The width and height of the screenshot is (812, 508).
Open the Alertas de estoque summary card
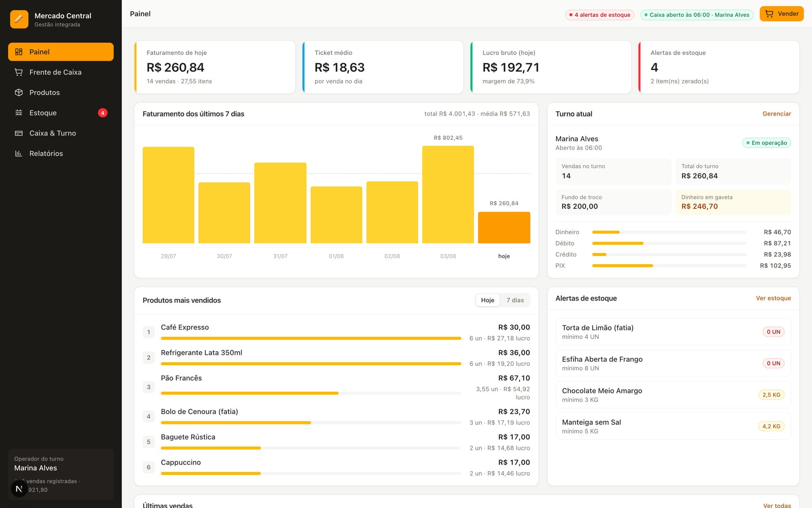[x=719, y=67]
